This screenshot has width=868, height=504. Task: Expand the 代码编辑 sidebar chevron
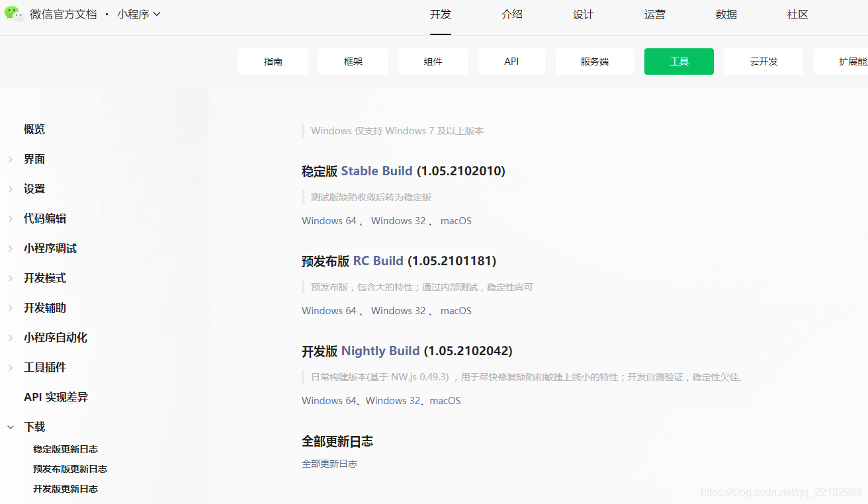pos(11,219)
